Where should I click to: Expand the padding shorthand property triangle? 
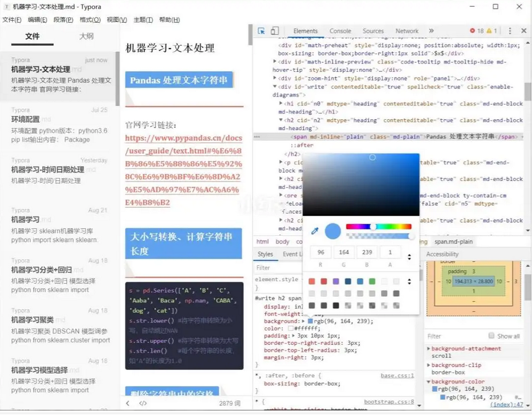click(294, 336)
